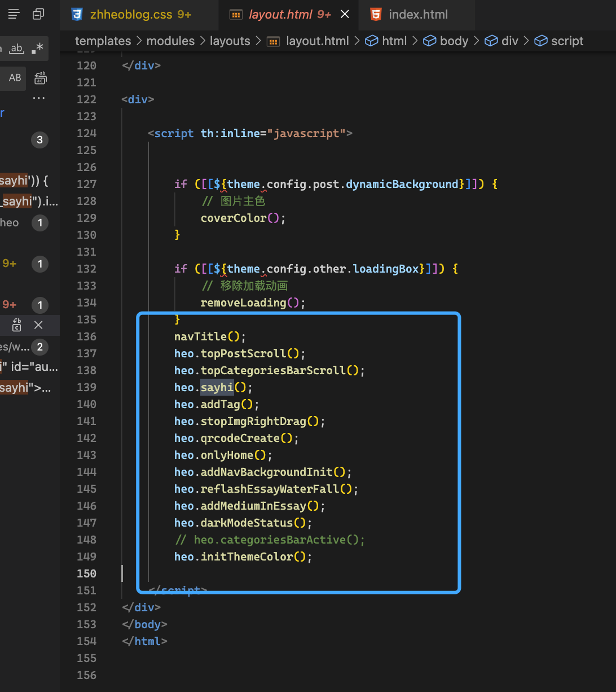The width and height of the screenshot is (616, 692).
Task: Click heo.initThemeColor() line
Action: click(x=243, y=557)
